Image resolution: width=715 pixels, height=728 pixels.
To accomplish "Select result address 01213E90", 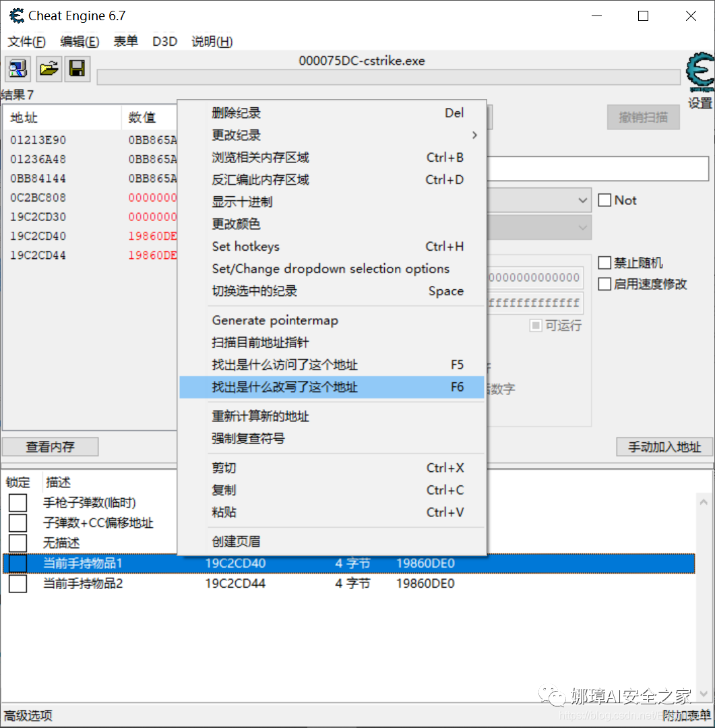I will click(x=38, y=140).
